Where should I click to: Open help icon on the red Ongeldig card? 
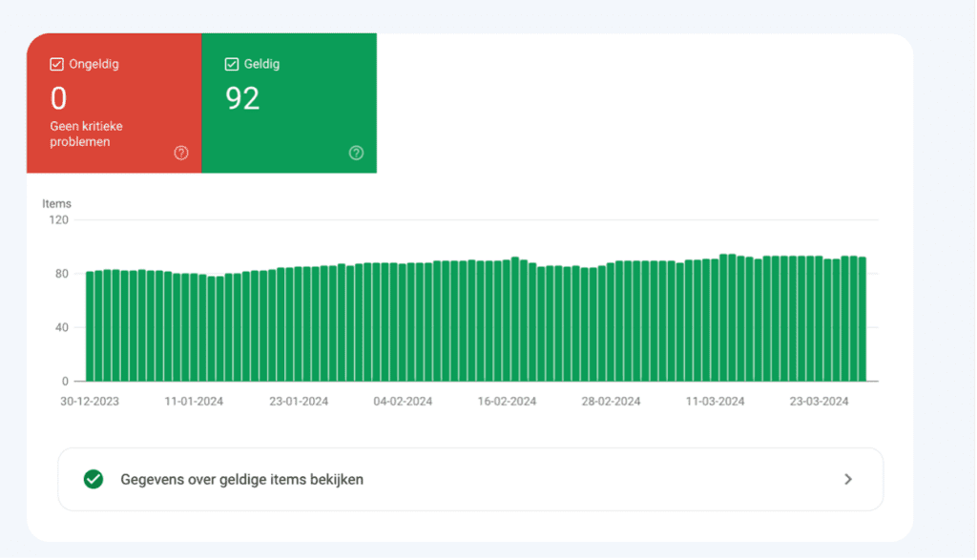click(x=181, y=153)
